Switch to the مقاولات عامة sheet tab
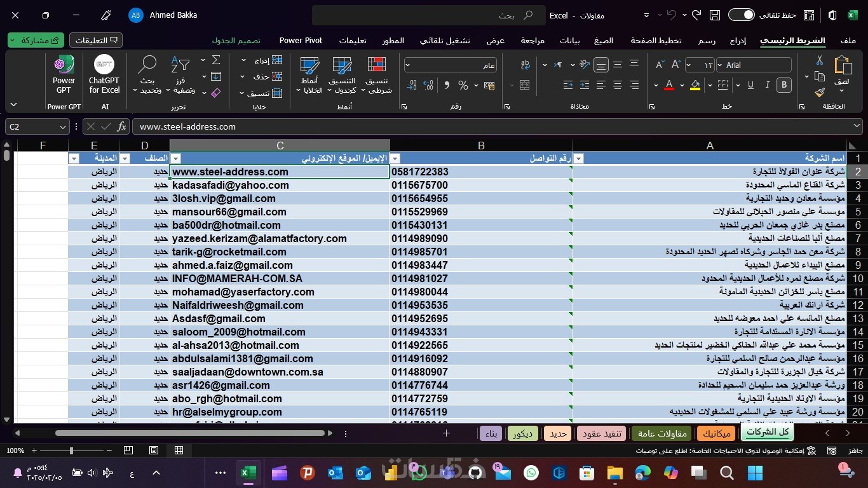Image resolution: width=868 pixels, height=488 pixels. (663, 433)
